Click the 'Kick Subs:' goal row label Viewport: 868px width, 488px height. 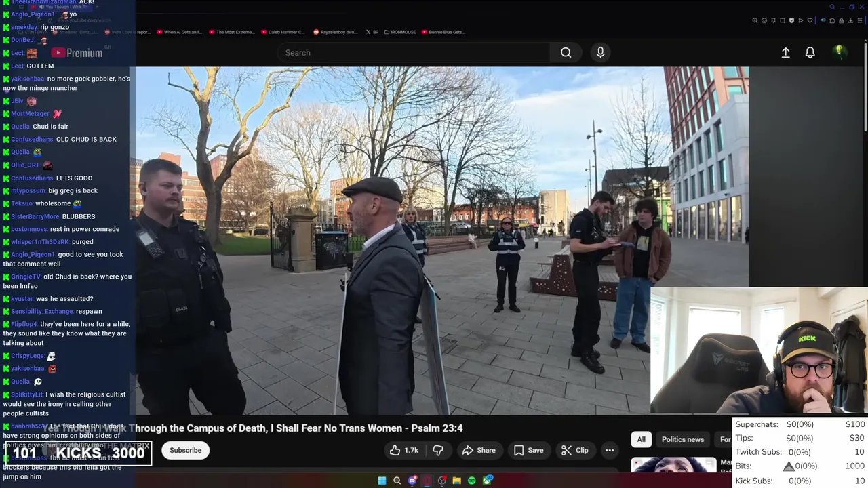click(x=754, y=481)
